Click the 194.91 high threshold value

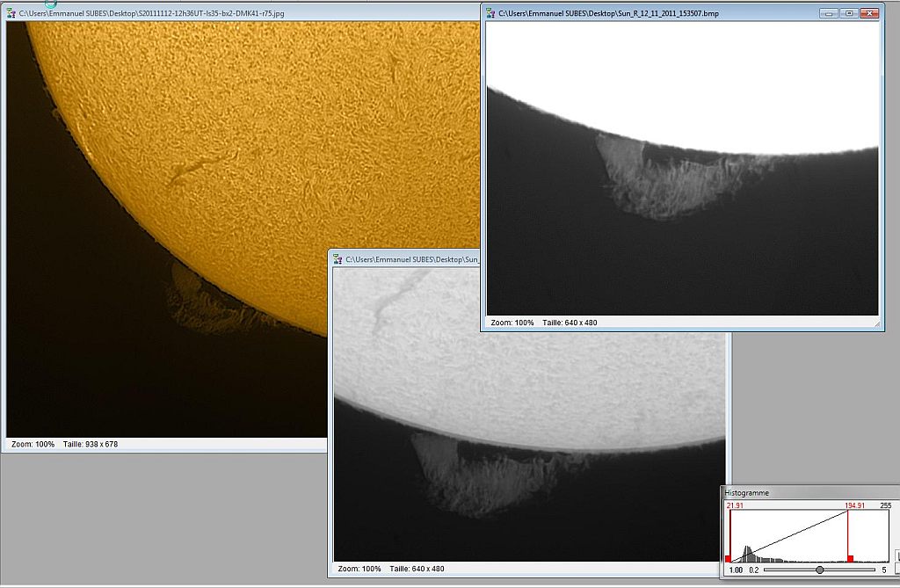854,505
